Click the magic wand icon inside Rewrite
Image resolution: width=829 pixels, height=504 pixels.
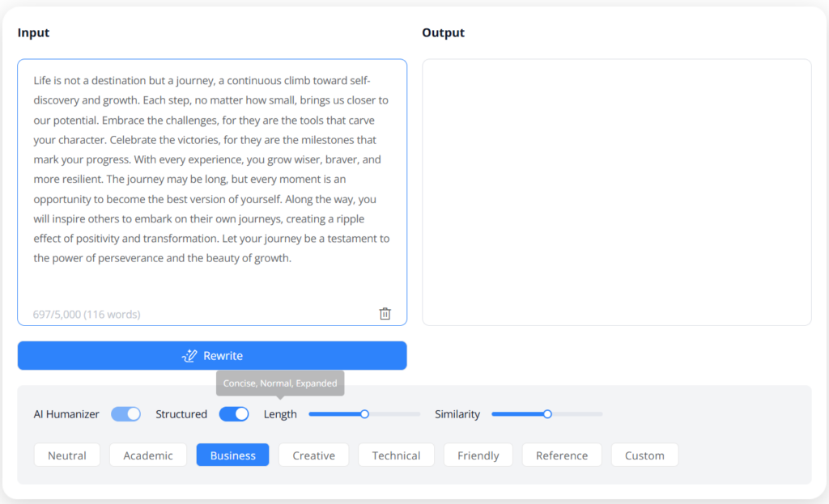tap(189, 355)
